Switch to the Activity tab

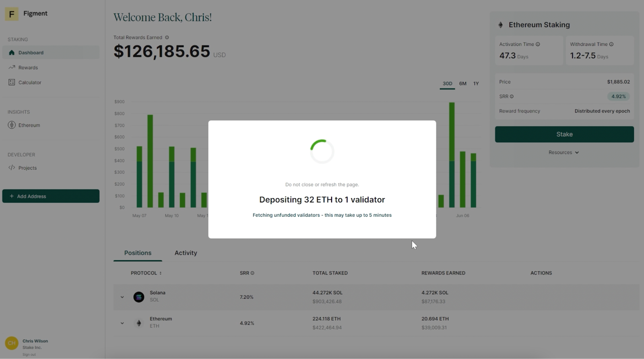(186, 253)
